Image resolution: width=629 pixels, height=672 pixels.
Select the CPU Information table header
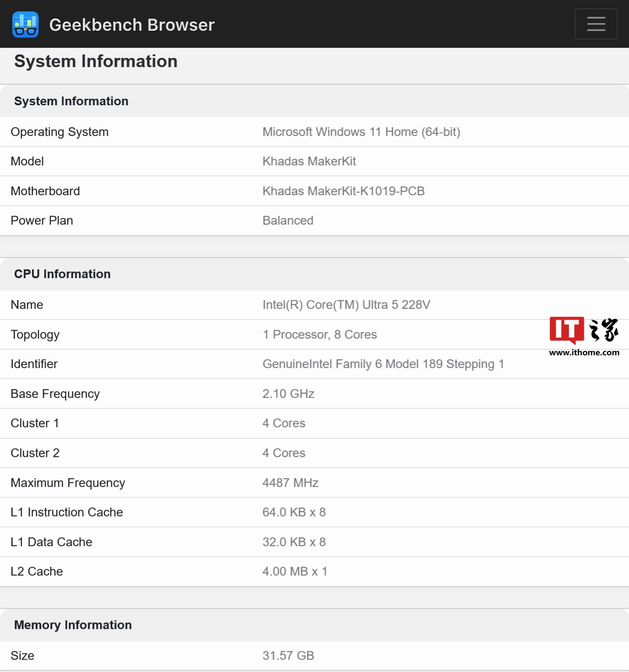(x=63, y=274)
